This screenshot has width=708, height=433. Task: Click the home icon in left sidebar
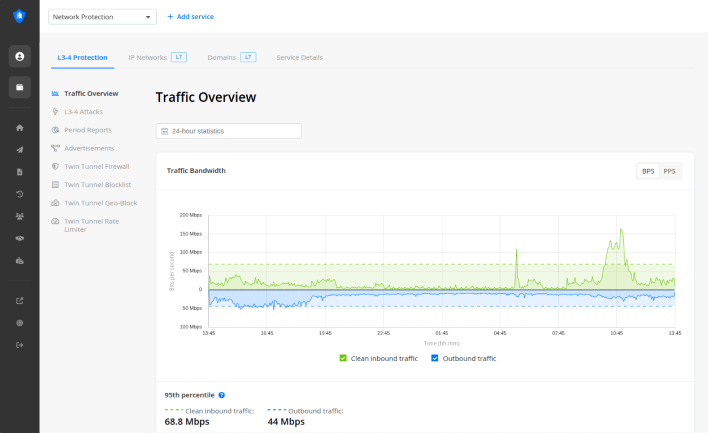pos(20,128)
